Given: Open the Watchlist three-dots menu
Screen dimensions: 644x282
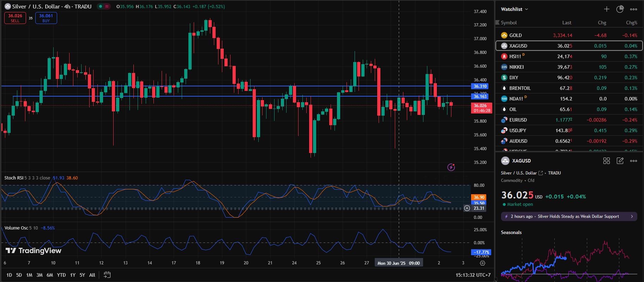Looking at the screenshot, I should coord(634,9).
